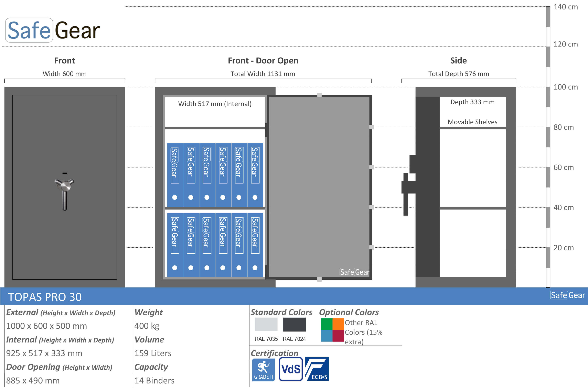Screen dimensions: 588x391
Task: Click the ECB-S certification logo
Action: point(317,369)
